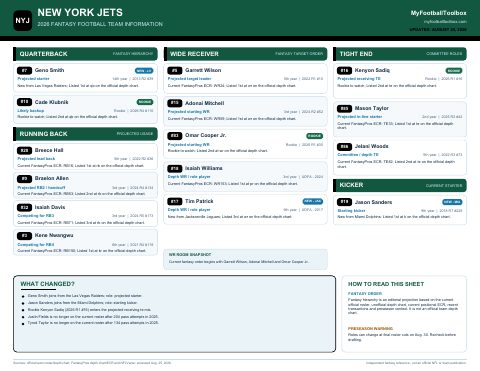Viewport: 480px width, 371px height.
Task: Click the NEW tag on Geno Smith
Action: [x=144, y=71]
